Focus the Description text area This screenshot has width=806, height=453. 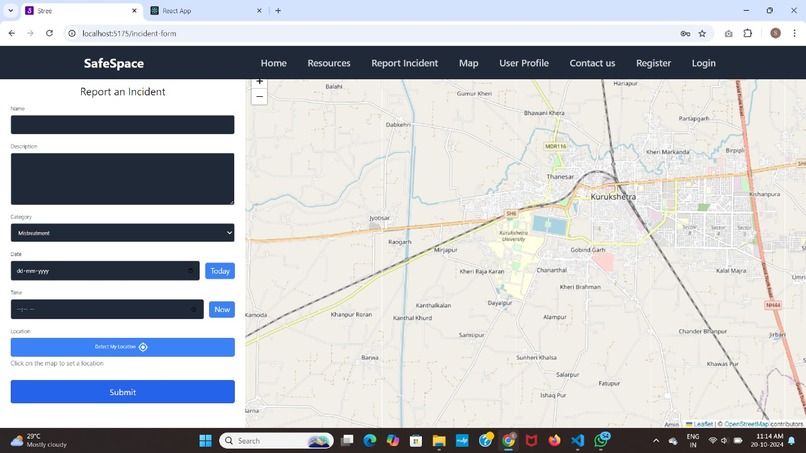tap(122, 178)
